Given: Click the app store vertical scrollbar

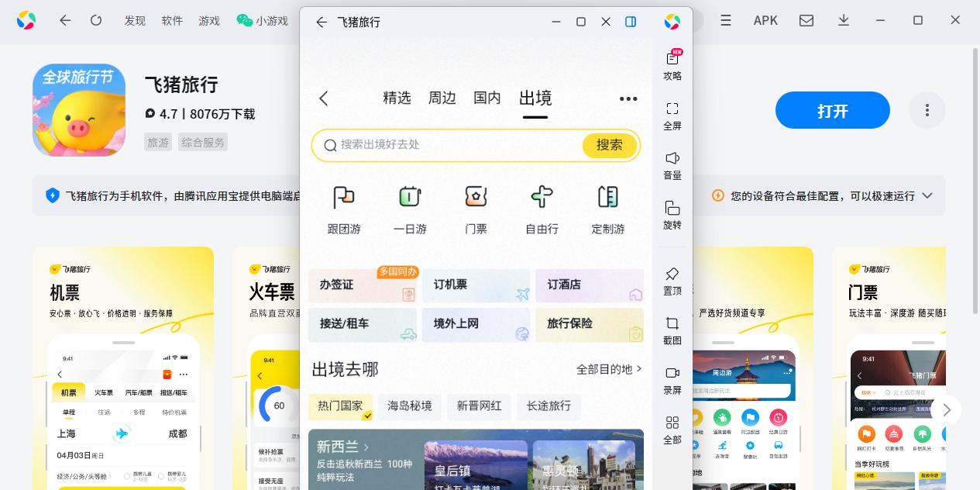Looking at the screenshot, I should [x=975, y=182].
